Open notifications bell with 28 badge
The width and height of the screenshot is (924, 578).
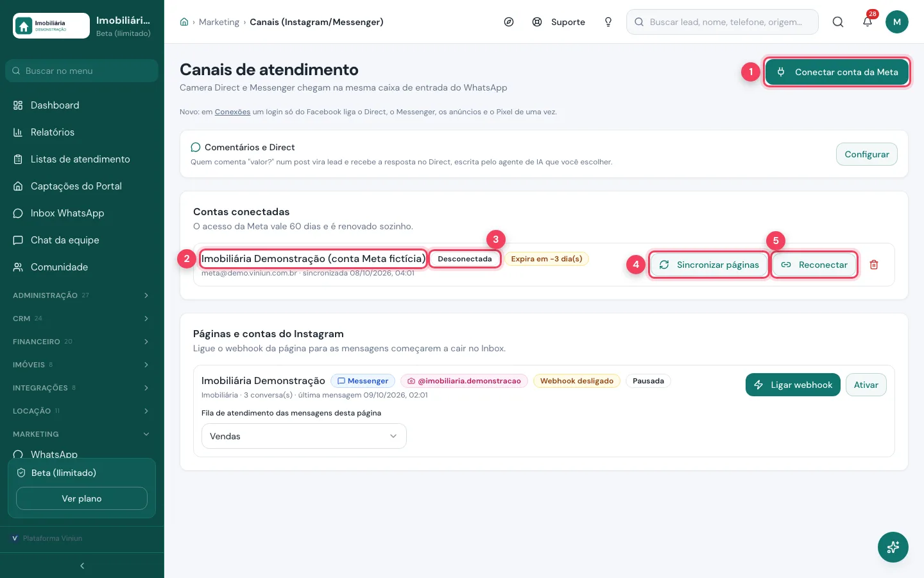(868, 22)
